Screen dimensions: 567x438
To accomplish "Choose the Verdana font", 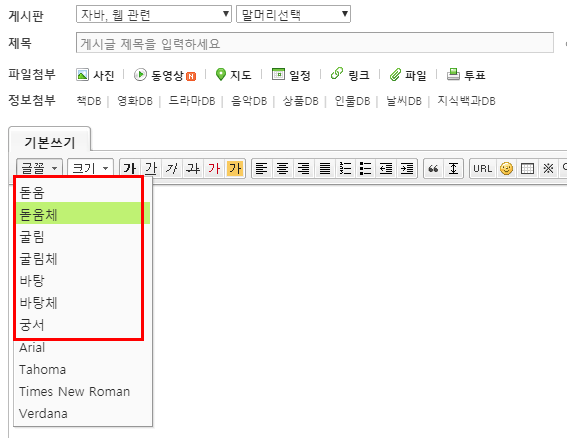I will pyautogui.click(x=83, y=414).
